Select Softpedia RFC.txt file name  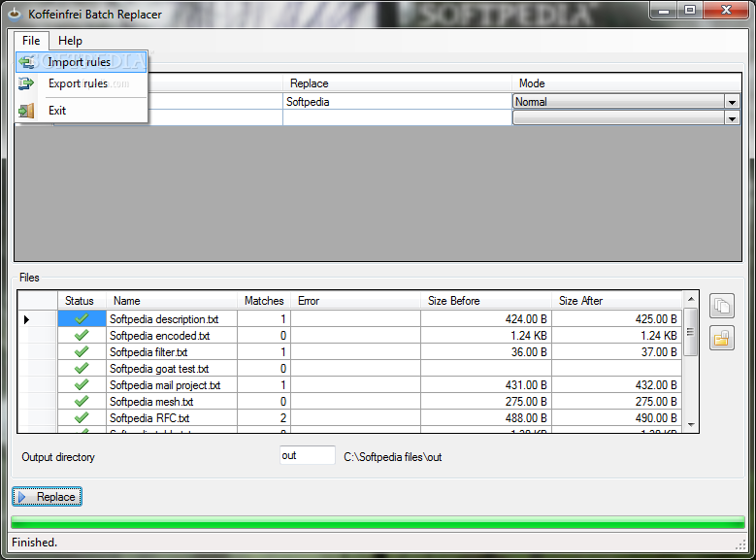149,417
